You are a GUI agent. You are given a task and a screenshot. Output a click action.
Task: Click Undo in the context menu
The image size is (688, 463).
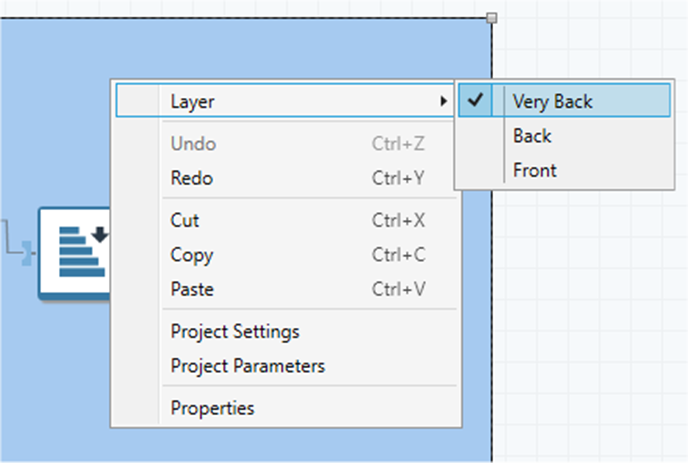193,144
